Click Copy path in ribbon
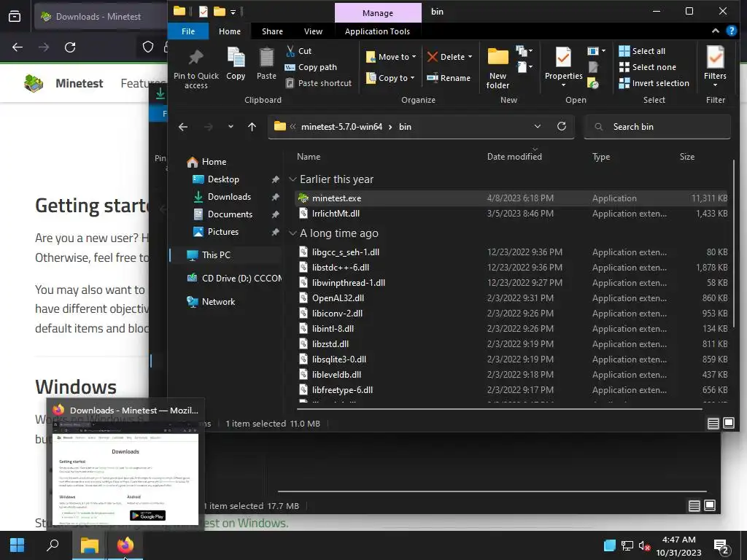Screen dimensions: 747x560 pyautogui.click(x=311, y=67)
